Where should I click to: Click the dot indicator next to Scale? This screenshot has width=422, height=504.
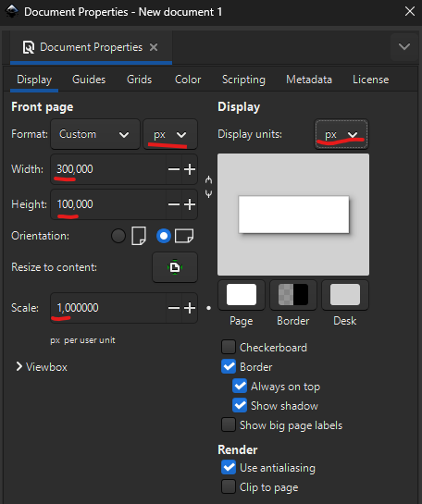click(x=209, y=308)
